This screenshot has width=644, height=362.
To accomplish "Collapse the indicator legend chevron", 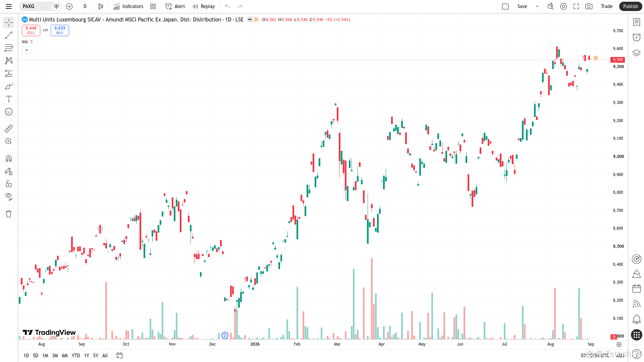I will (x=26, y=50).
